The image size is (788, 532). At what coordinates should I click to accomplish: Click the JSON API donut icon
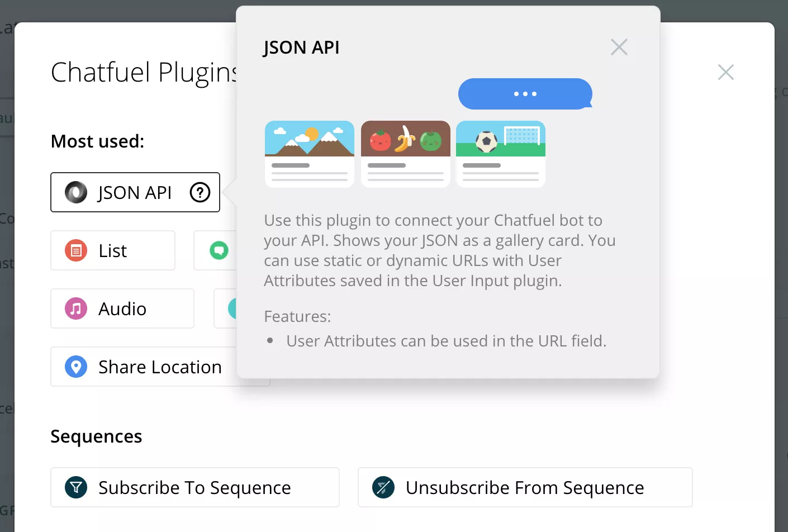click(75, 192)
